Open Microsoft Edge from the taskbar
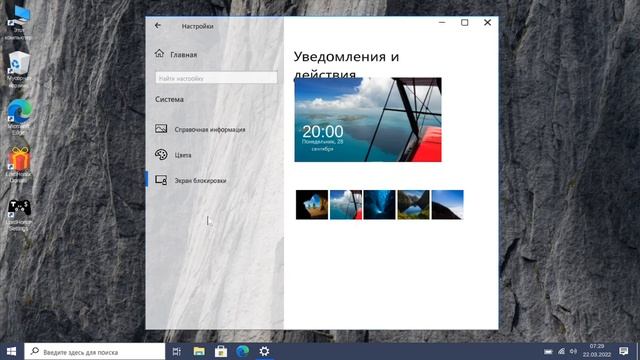Viewport: 640px width, 360px height. (x=242, y=351)
